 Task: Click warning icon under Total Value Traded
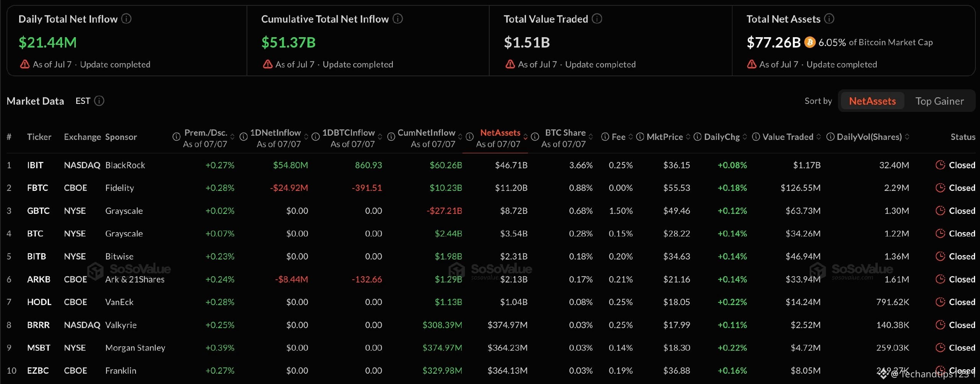pos(510,64)
